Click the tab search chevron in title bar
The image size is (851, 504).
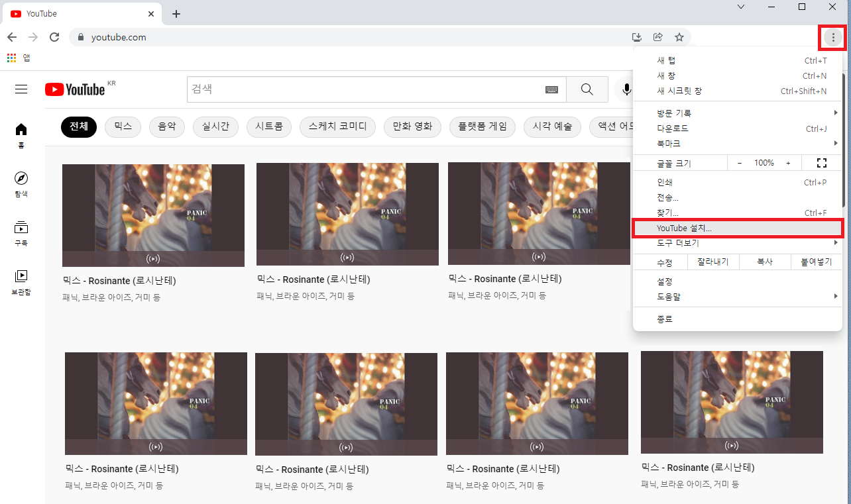coord(741,7)
